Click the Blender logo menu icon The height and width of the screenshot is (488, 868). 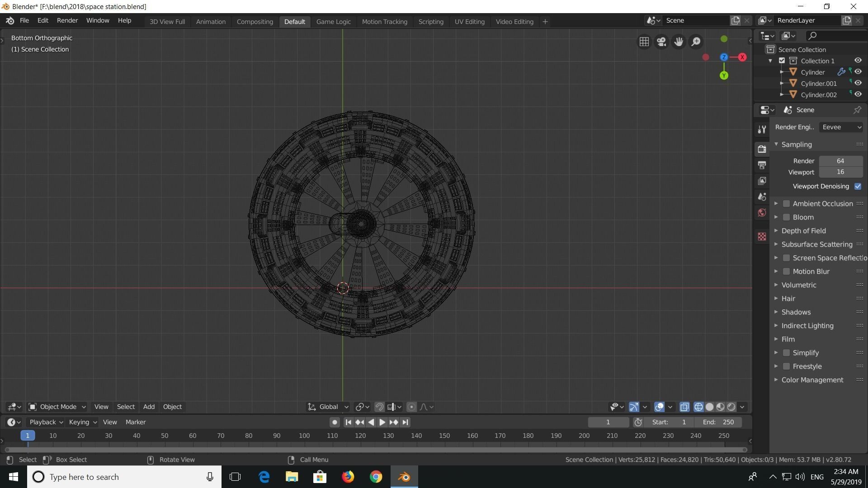coord(10,21)
